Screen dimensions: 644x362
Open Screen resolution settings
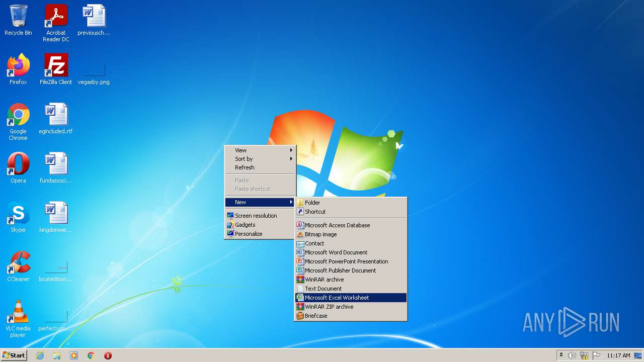(x=260, y=216)
